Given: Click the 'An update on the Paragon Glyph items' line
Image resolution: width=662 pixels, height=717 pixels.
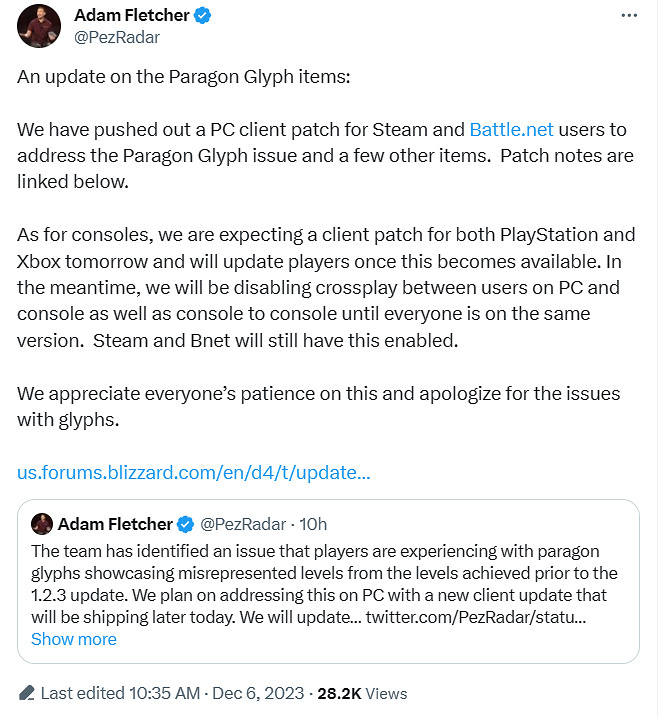Looking at the screenshot, I should point(184,77).
